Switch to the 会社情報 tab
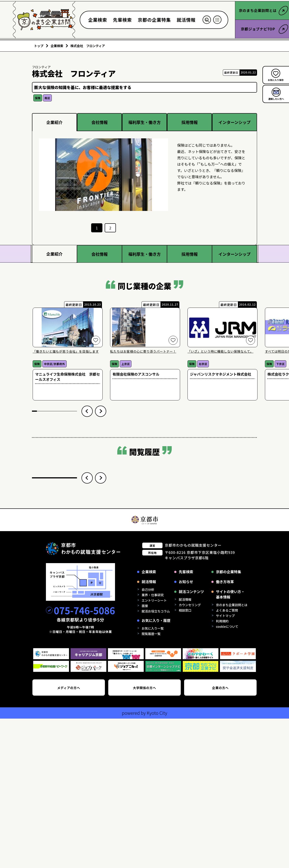Image resolution: width=289 pixels, height=868 pixels. [99, 122]
